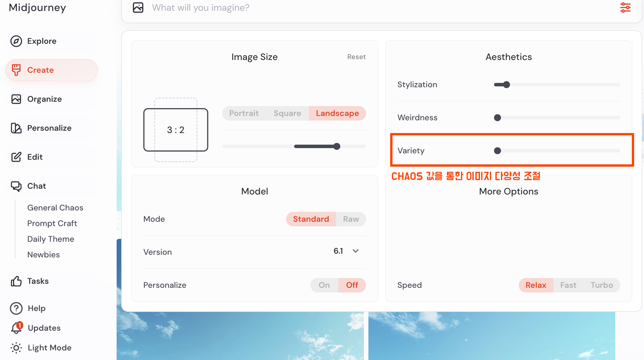Click the Organize image icon in sidebar
Screen dimensions: 644x360
tap(16, 99)
